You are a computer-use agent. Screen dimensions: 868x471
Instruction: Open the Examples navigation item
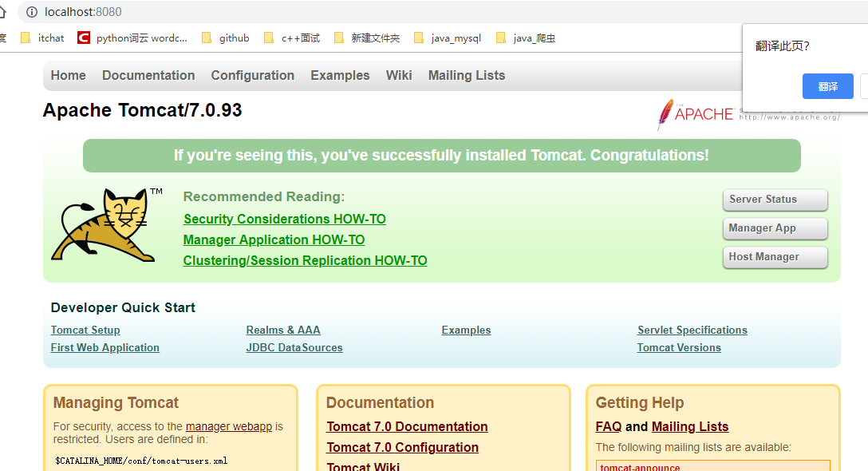pyautogui.click(x=340, y=75)
